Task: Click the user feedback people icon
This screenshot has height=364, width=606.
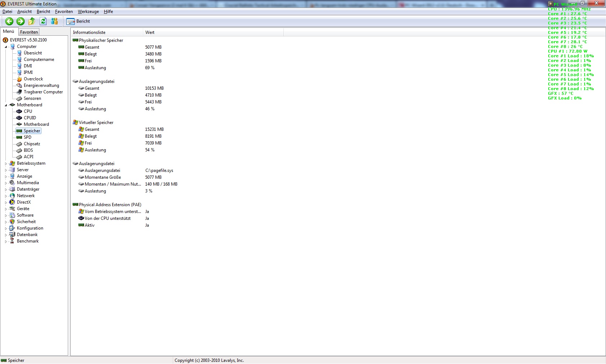Action: [54, 21]
